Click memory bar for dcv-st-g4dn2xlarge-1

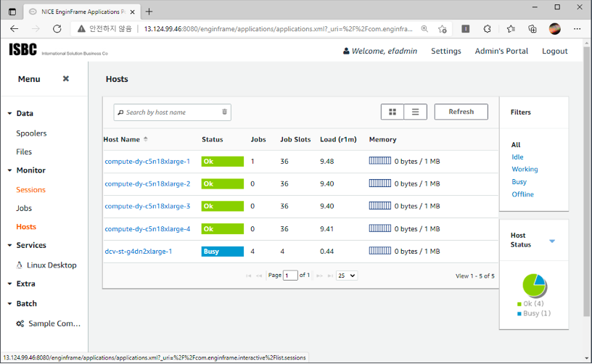pos(380,250)
